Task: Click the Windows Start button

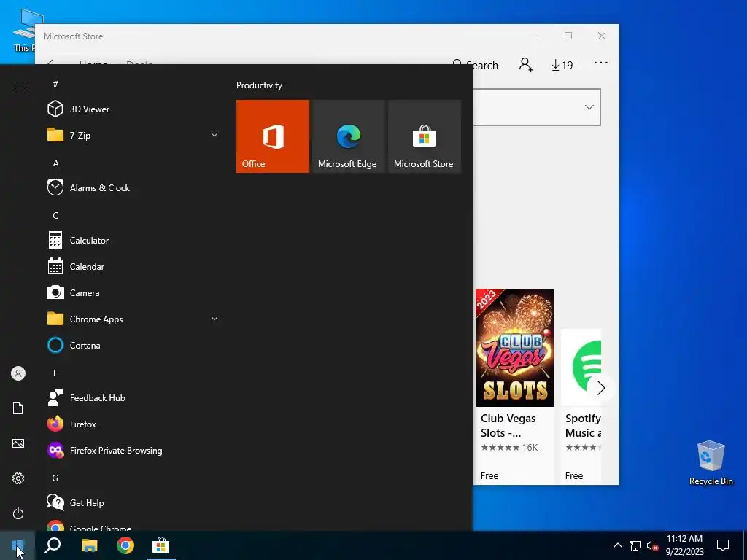Action: point(18,545)
